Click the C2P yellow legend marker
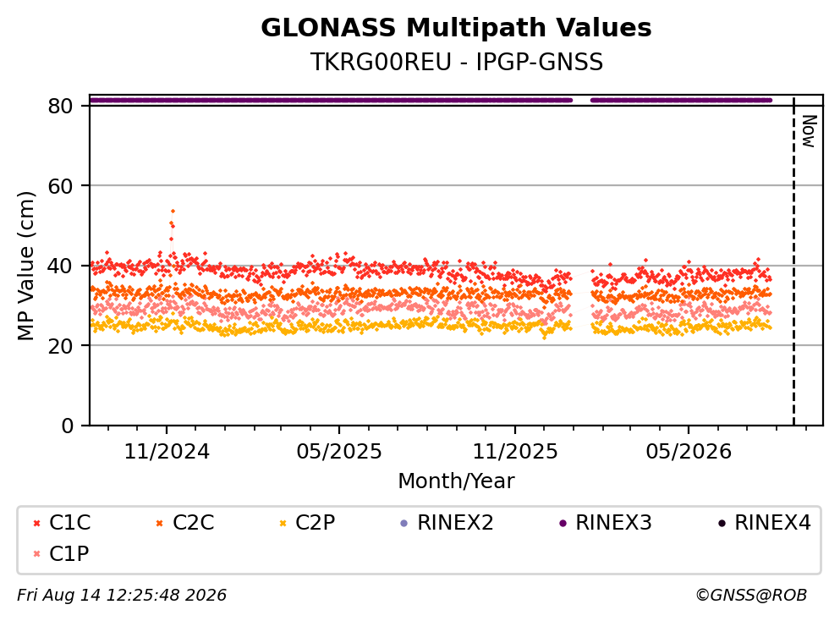The height and width of the screenshot is (621, 840). click(x=283, y=523)
